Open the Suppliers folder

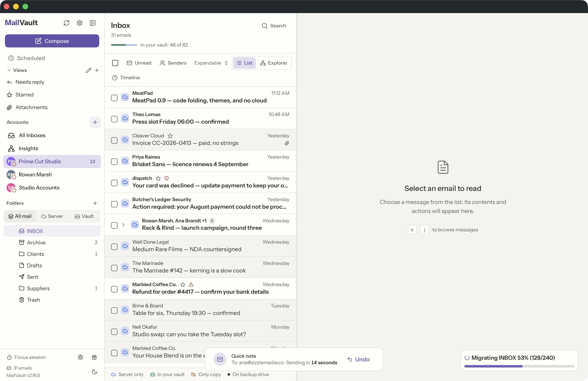click(52, 288)
